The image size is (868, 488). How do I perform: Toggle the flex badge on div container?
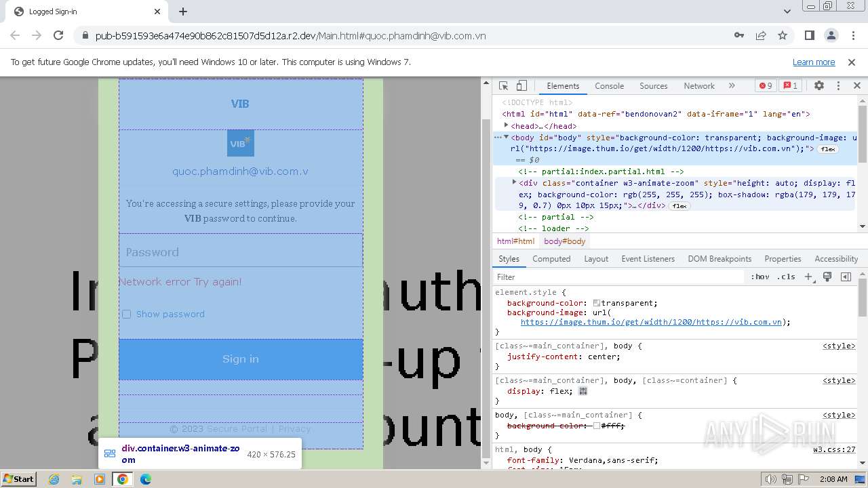point(679,206)
